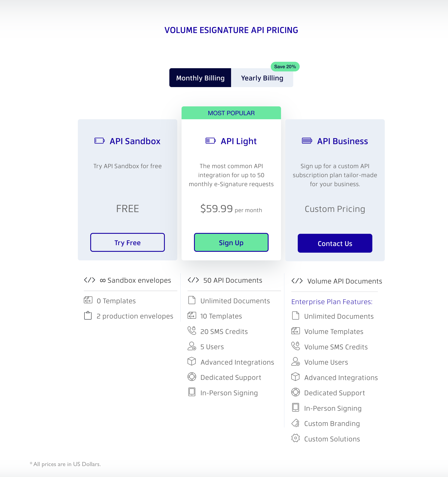The height and width of the screenshot is (477, 448).
Task: Click the API Business full battery icon
Action: coord(307,141)
